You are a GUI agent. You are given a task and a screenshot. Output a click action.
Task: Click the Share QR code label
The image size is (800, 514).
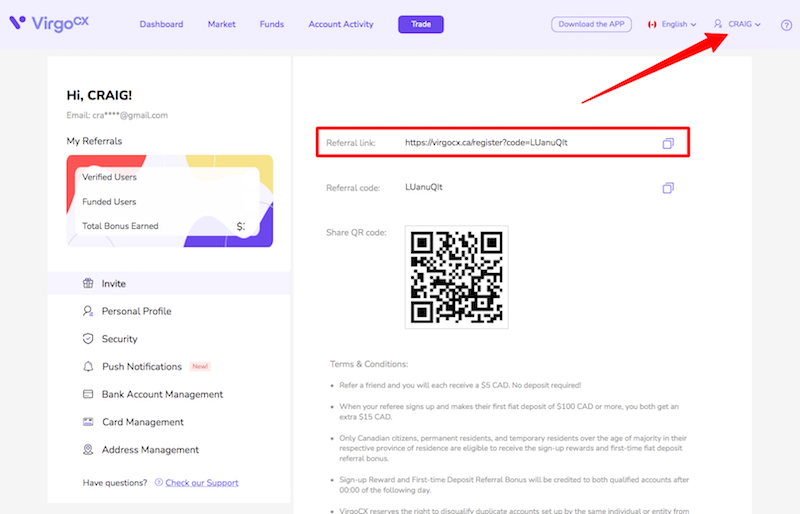356,233
